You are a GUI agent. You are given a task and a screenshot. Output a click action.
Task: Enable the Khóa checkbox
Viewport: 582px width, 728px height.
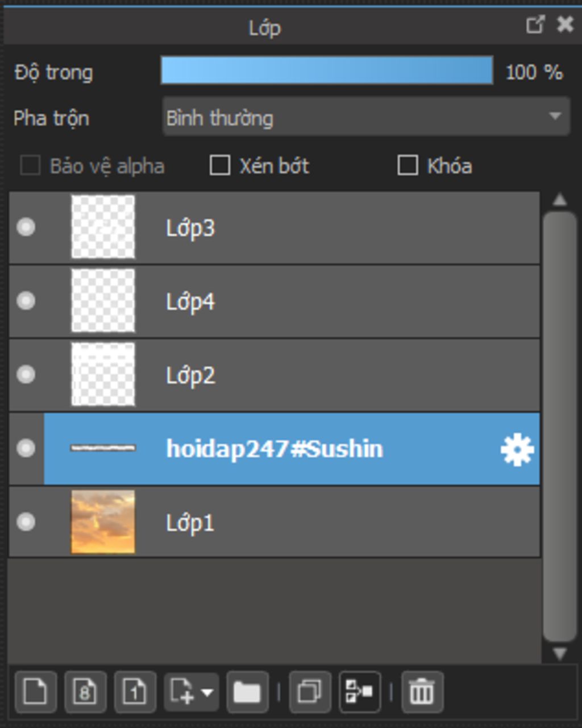[408, 166]
